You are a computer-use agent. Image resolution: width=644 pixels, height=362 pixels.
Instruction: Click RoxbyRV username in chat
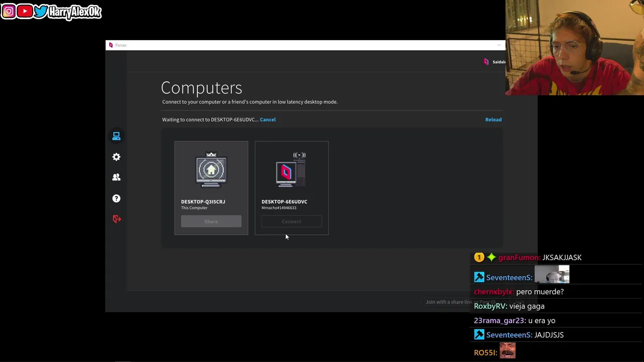[x=489, y=306]
